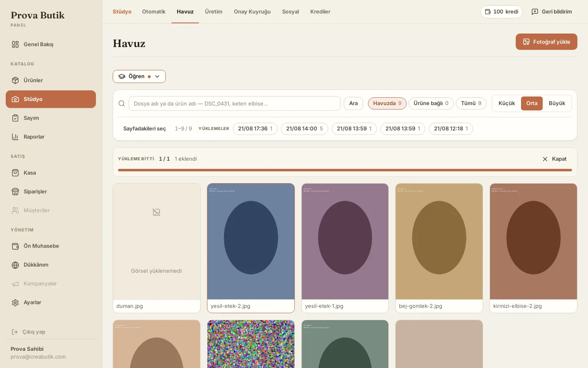
Task: Expand the Öğren dropdown
Action: (139, 76)
